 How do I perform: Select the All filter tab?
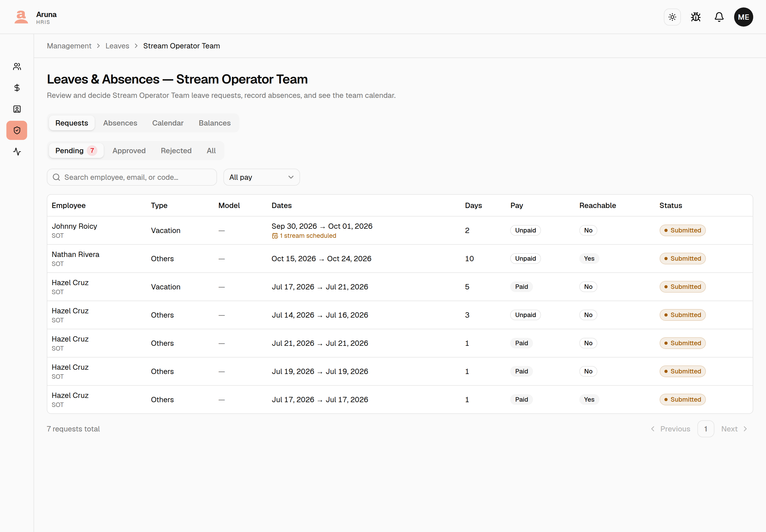click(211, 151)
